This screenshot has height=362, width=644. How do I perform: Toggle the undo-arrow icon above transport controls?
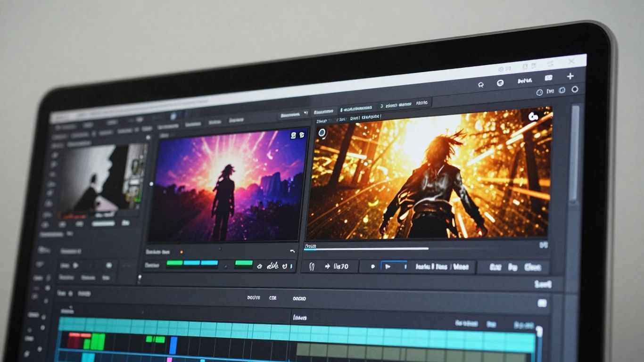pyautogui.click(x=293, y=251)
